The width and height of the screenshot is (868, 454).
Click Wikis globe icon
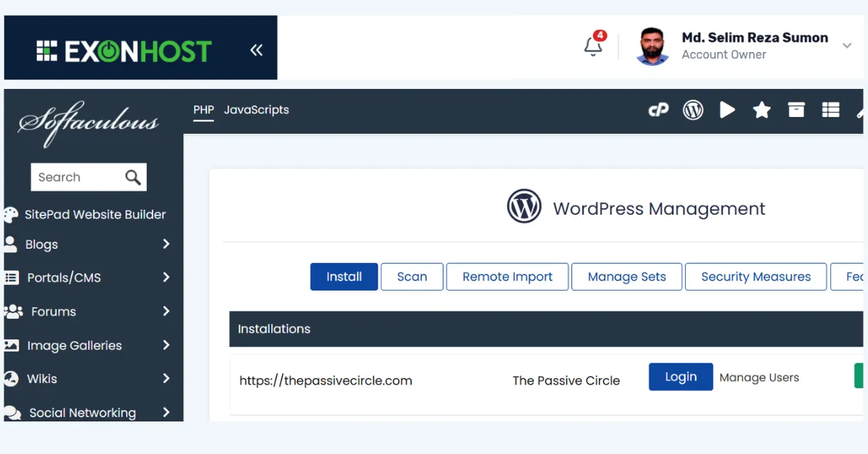[x=11, y=379]
